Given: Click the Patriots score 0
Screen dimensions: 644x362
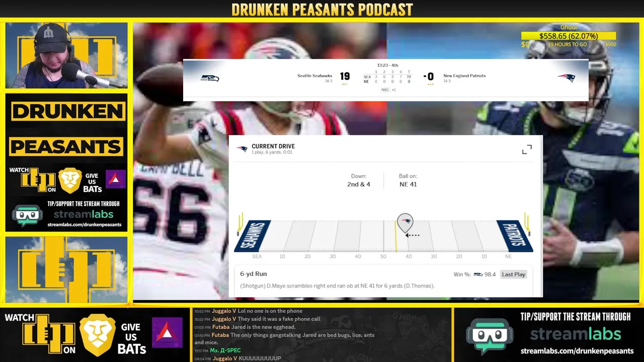Looking at the screenshot, I should tap(431, 76).
